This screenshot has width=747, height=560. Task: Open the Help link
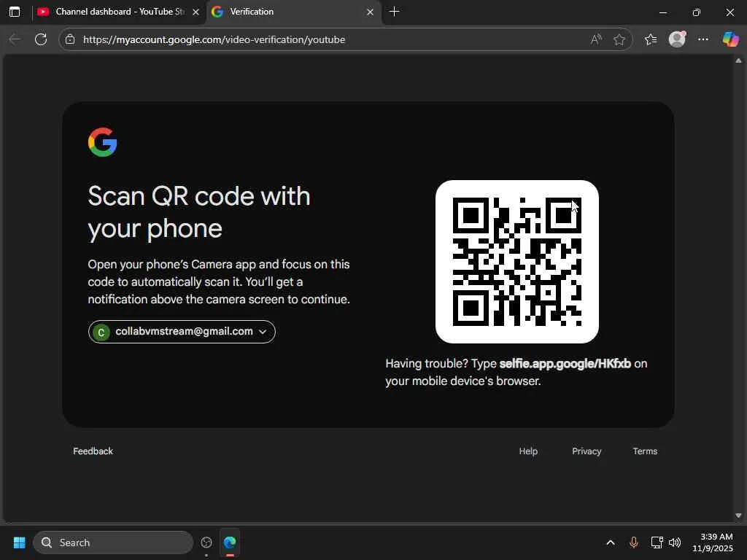pyautogui.click(x=528, y=451)
